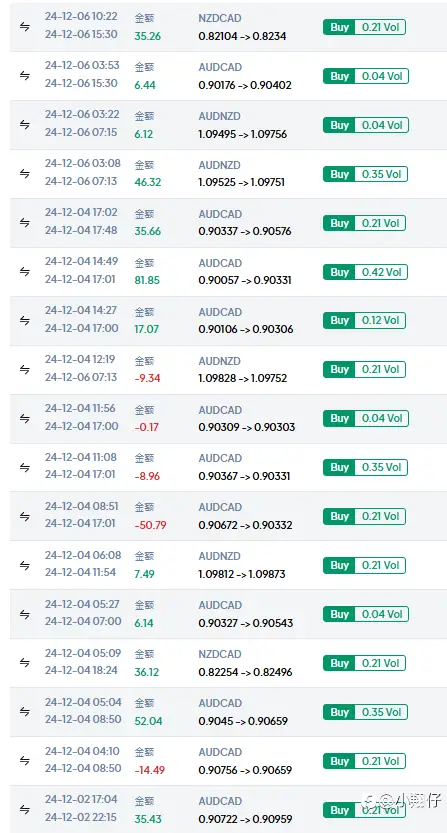Click swap icon on AUDCAD -50.79 trade
The width and height of the screenshot is (447, 833).
click(24, 516)
